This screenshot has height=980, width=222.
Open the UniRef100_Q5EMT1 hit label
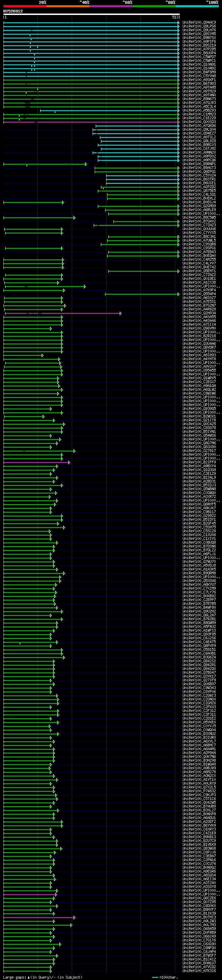coord(199,271)
